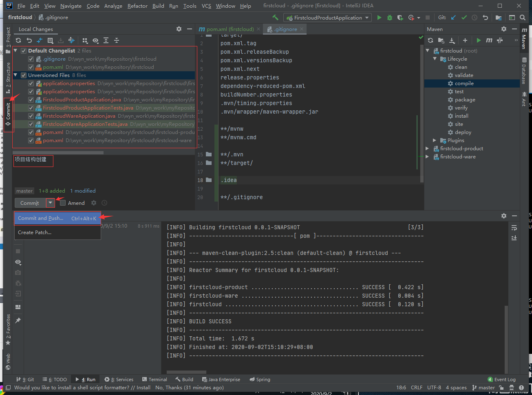This screenshot has width=532, height=395.
Task: Collapse Unversioned Files tree node
Action: coord(16,75)
